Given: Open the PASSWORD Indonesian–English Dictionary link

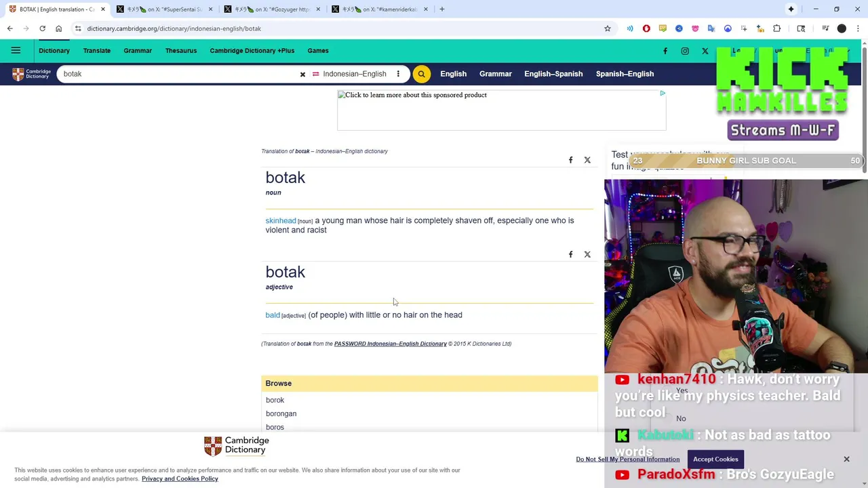Looking at the screenshot, I should coord(391,344).
